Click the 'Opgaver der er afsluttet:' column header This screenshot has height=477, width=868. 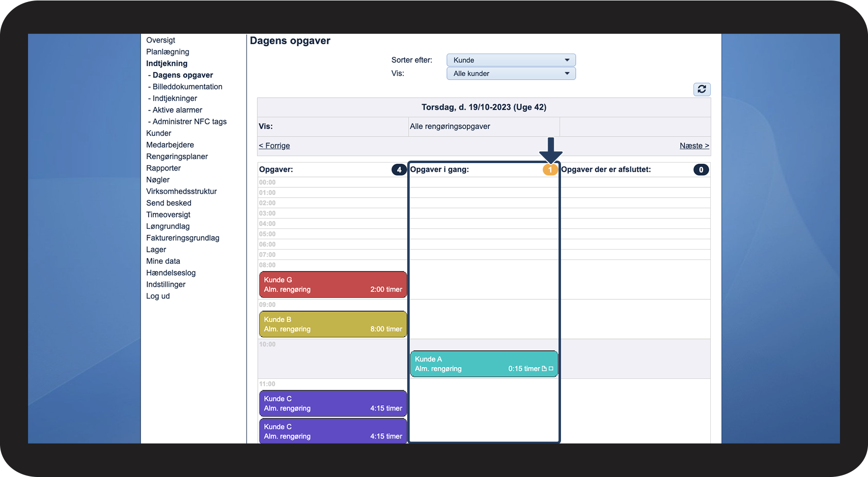point(606,169)
